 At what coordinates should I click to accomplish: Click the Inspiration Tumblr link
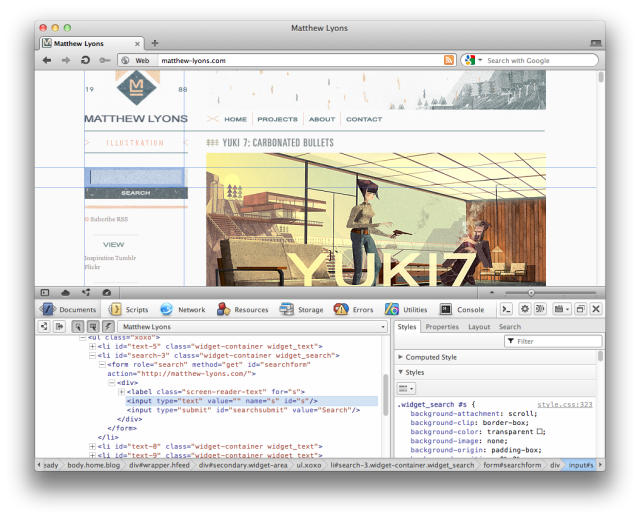pyautogui.click(x=110, y=258)
